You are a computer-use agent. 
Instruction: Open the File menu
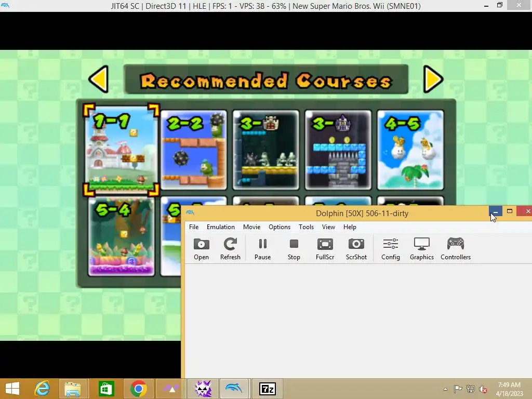tap(194, 227)
